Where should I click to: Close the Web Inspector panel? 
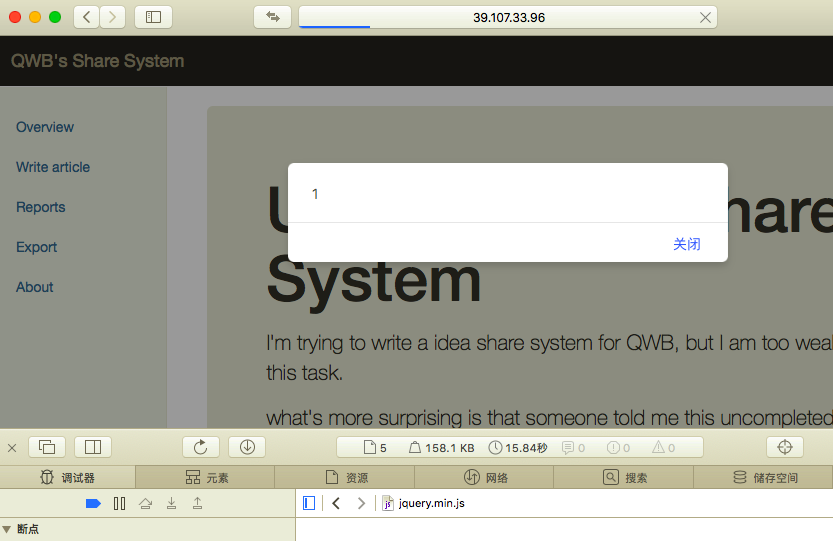[x=12, y=447]
